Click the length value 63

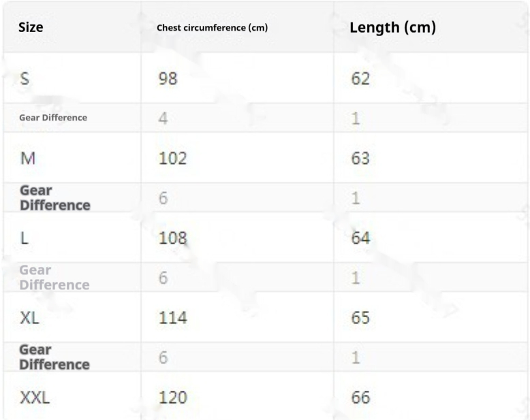click(360, 158)
